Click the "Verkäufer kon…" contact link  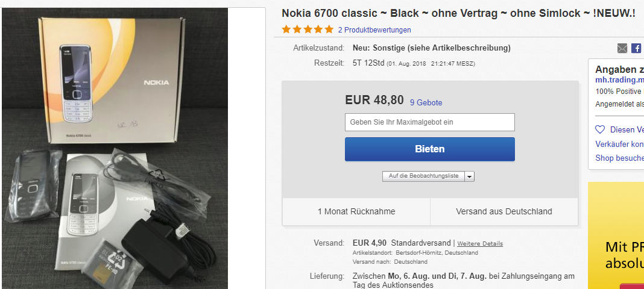coord(619,144)
